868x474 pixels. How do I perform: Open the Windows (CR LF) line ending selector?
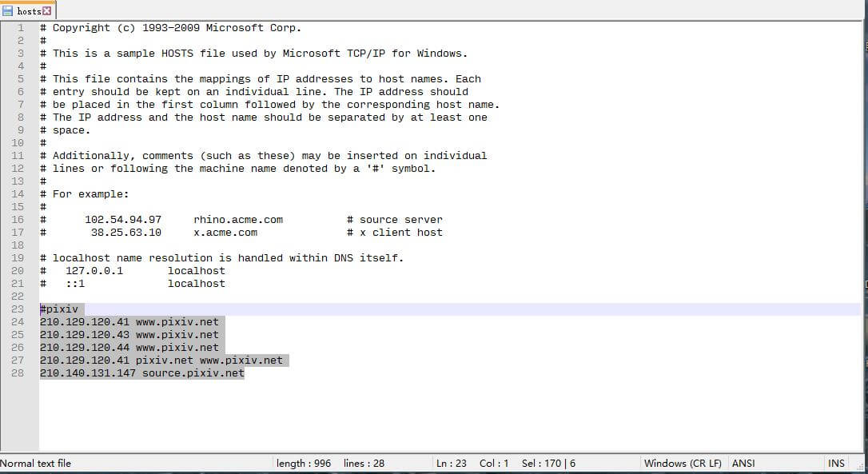[683, 464]
